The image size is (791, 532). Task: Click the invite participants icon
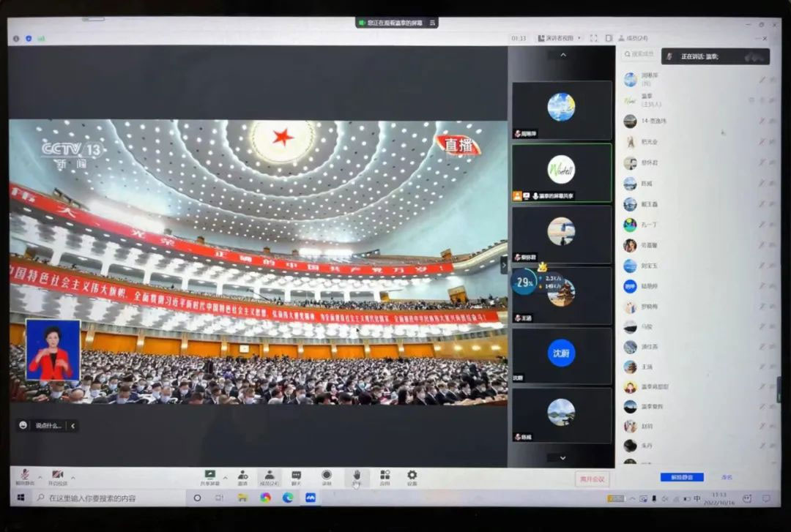pos(242,476)
